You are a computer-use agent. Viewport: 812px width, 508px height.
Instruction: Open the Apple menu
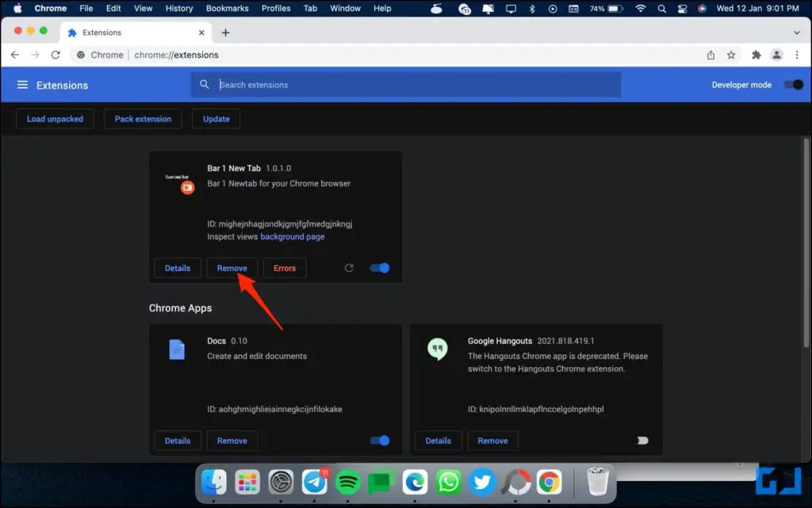[x=17, y=8]
